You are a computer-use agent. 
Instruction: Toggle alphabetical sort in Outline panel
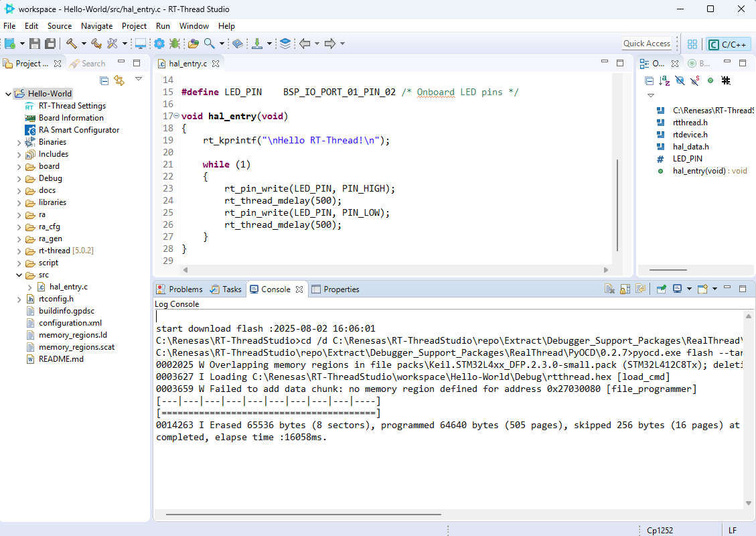coord(664,80)
